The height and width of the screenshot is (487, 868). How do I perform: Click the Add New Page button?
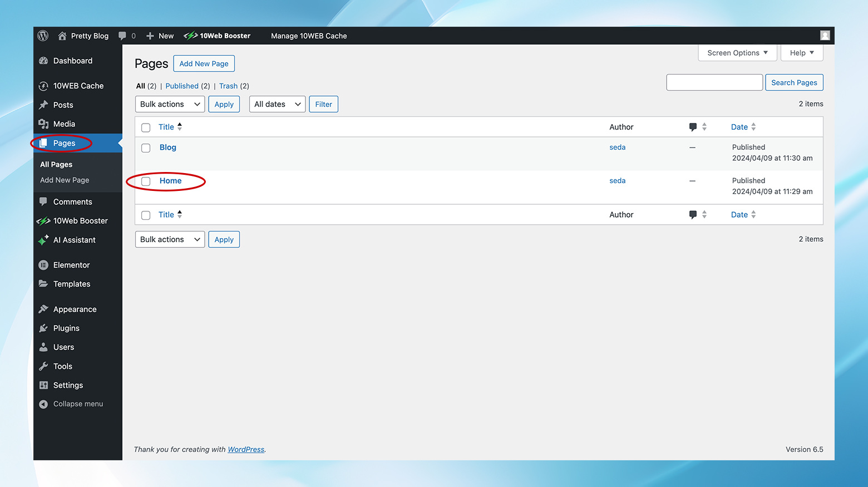pos(204,63)
